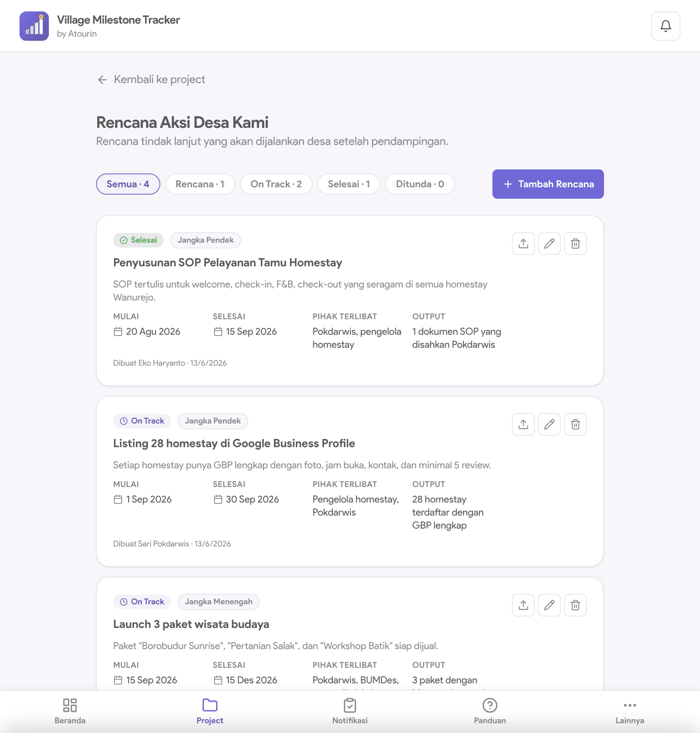Viewport: 700px width, 733px height.
Task: Edit the Launch 3 paket wisata plan
Action: click(x=549, y=605)
